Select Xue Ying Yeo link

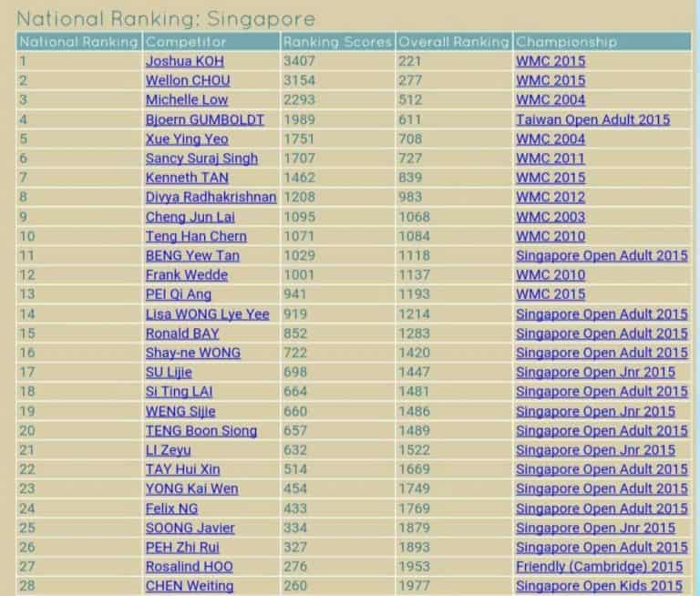coord(187,139)
